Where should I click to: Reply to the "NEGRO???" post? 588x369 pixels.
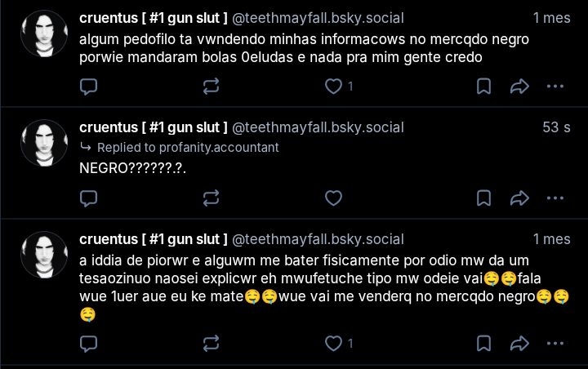point(90,198)
